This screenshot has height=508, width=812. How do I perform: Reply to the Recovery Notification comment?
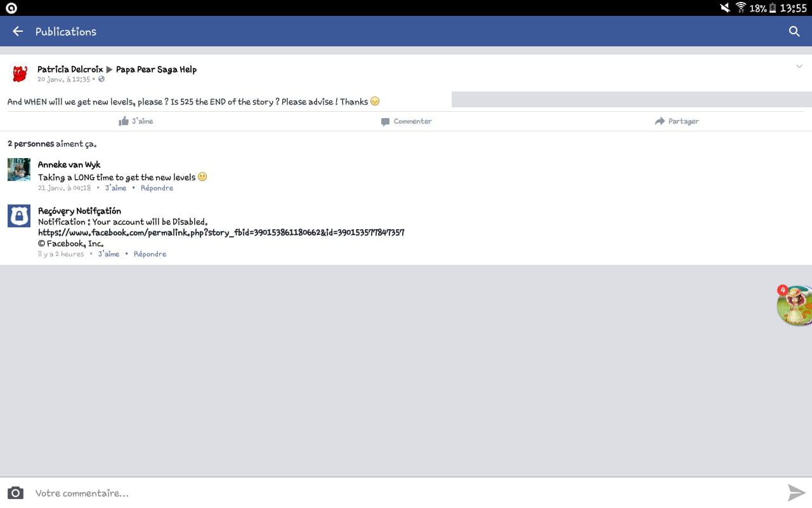150,254
